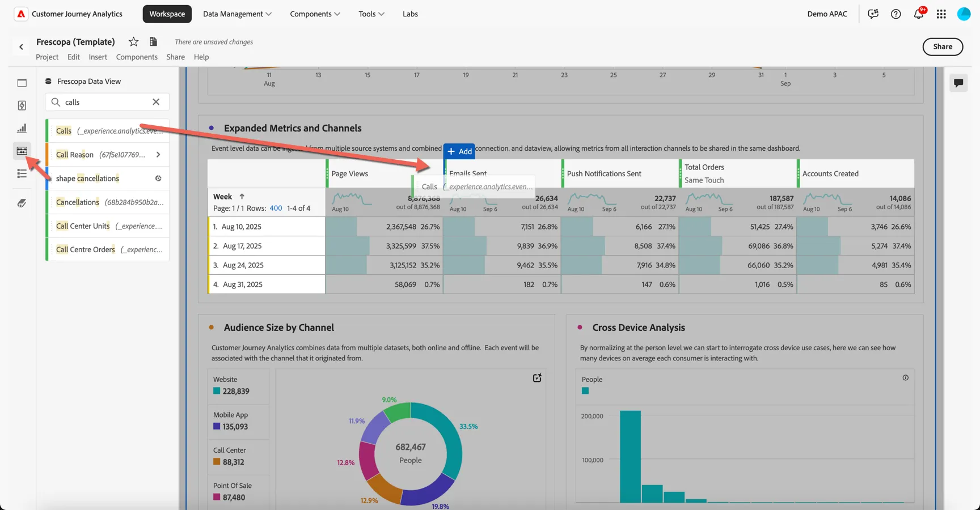Click the info icon on People chart
Viewport: 980px width, 510px height.
pos(905,378)
